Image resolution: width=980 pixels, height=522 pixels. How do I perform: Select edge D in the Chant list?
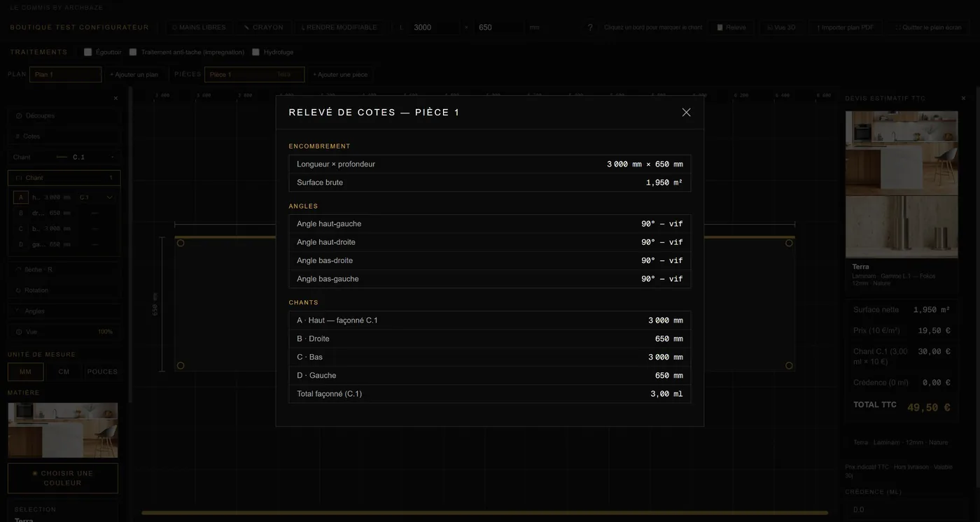click(21, 244)
